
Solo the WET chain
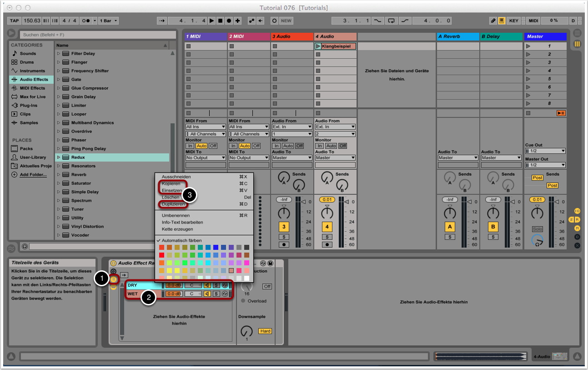pyautogui.click(x=216, y=294)
